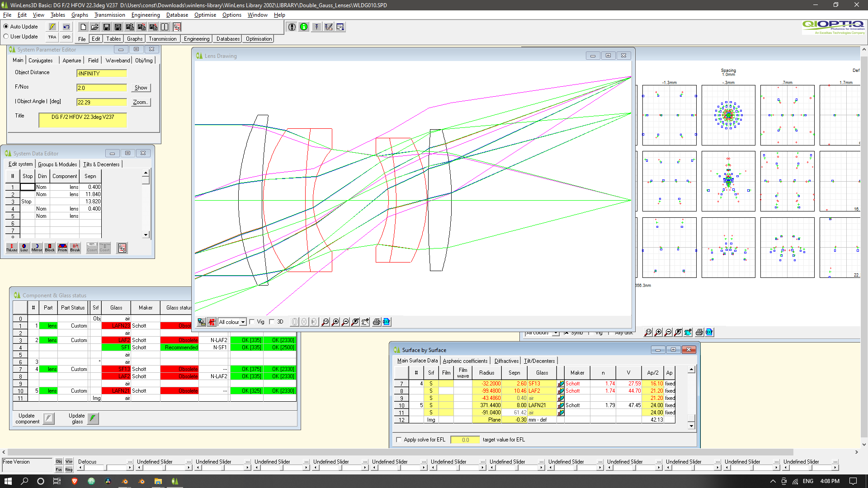Viewport: 868px width, 488px height.
Task: Click the Prism component icon
Action: 62,248
